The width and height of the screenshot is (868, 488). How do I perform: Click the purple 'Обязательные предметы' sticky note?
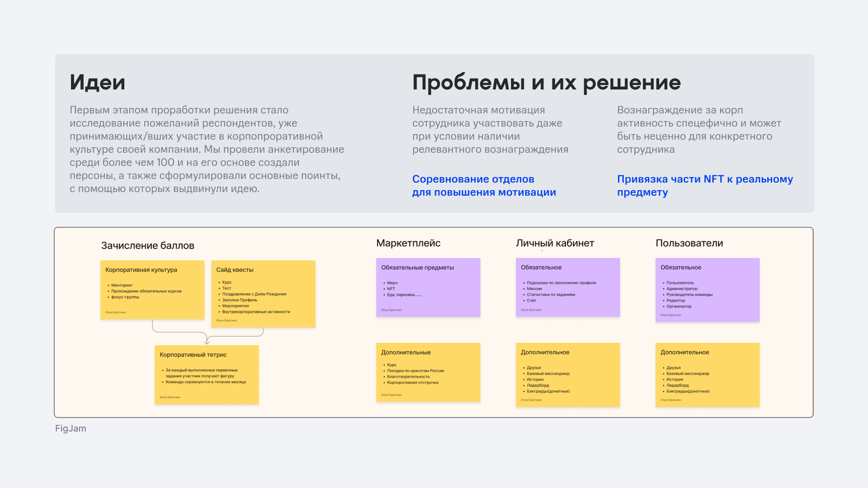point(428,287)
